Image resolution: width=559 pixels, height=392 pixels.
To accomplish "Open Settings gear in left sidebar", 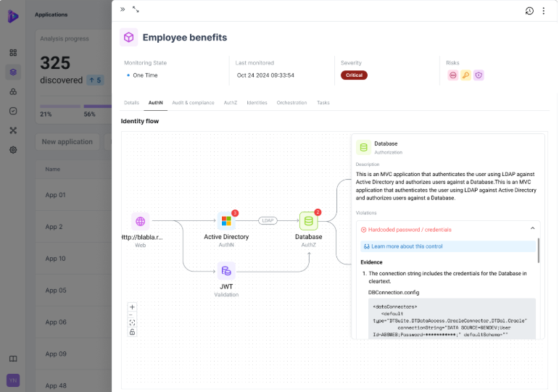I will pyautogui.click(x=13, y=150).
